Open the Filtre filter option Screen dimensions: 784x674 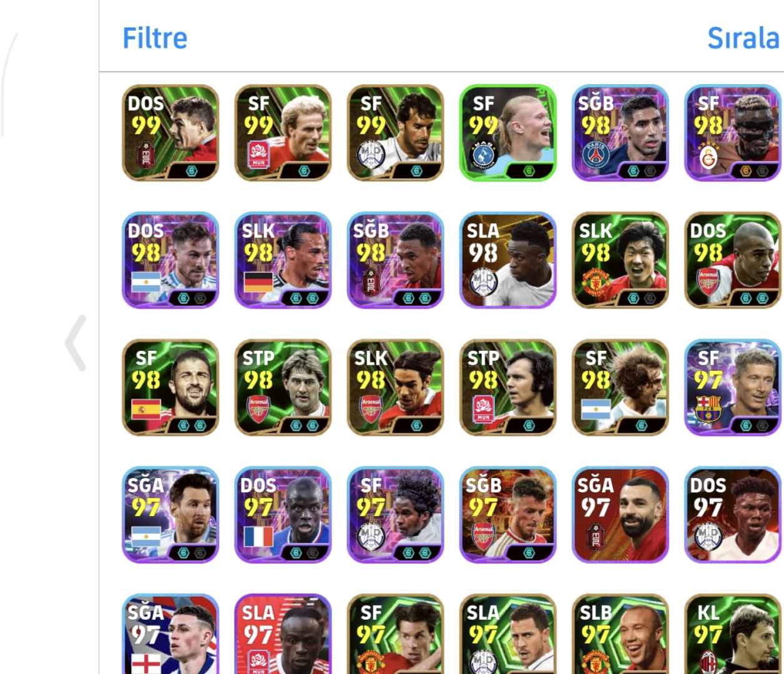click(155, 38)
